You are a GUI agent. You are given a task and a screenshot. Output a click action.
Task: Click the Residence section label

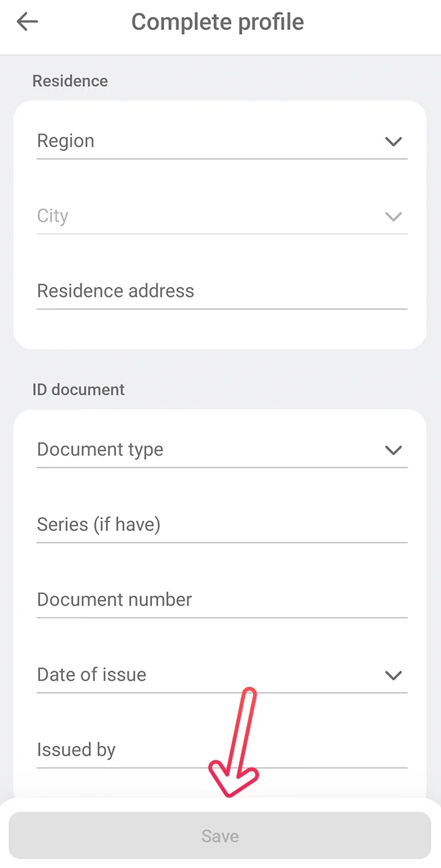tap(70, 81)
